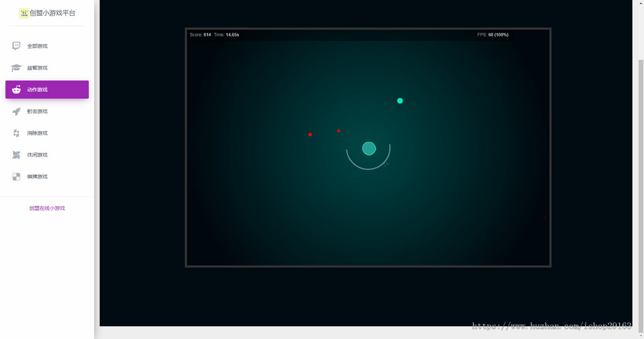Click the 创盟小游戏平台 site title
This screenshot has width=644, height=339.
coord(53,13)
